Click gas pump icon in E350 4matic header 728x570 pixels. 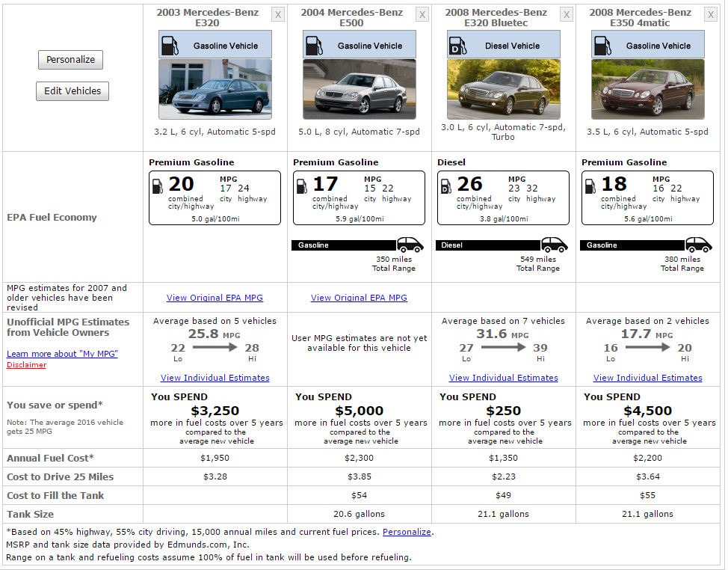pos(602,45)
